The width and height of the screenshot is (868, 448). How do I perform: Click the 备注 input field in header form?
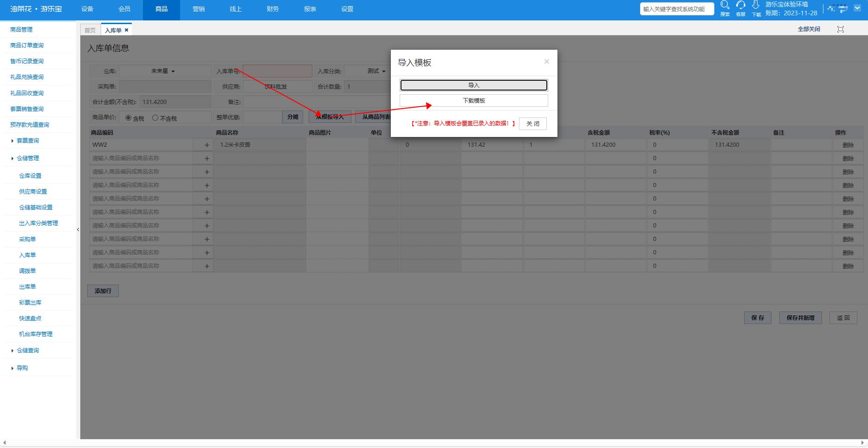tap(317, 102)
